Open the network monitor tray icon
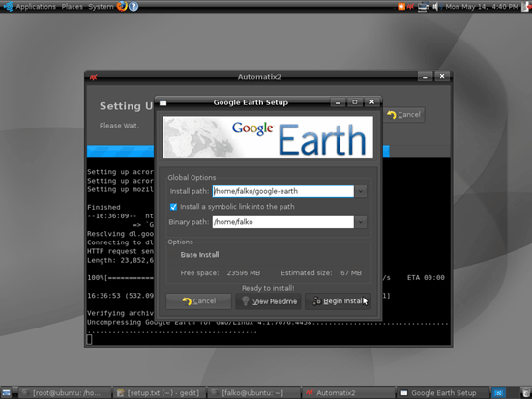 tap(423, 7)
